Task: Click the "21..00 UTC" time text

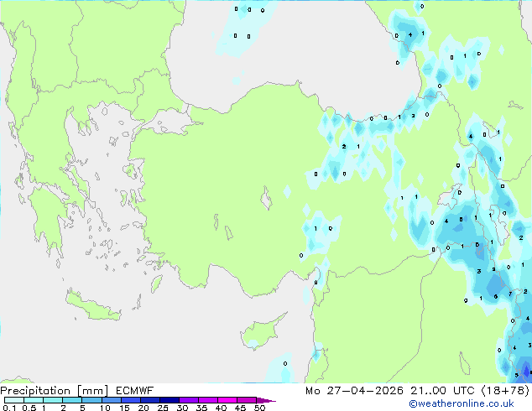Action: pos(442,391)
